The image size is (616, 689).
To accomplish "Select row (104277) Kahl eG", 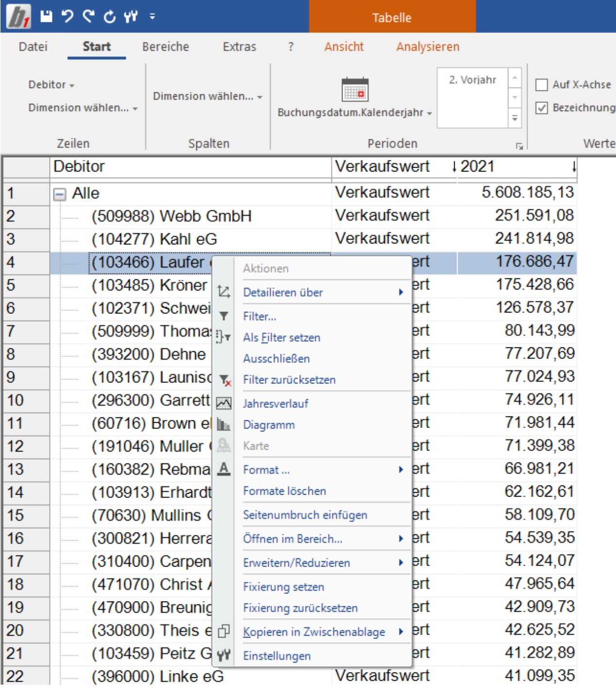I will tap(154, 239).
